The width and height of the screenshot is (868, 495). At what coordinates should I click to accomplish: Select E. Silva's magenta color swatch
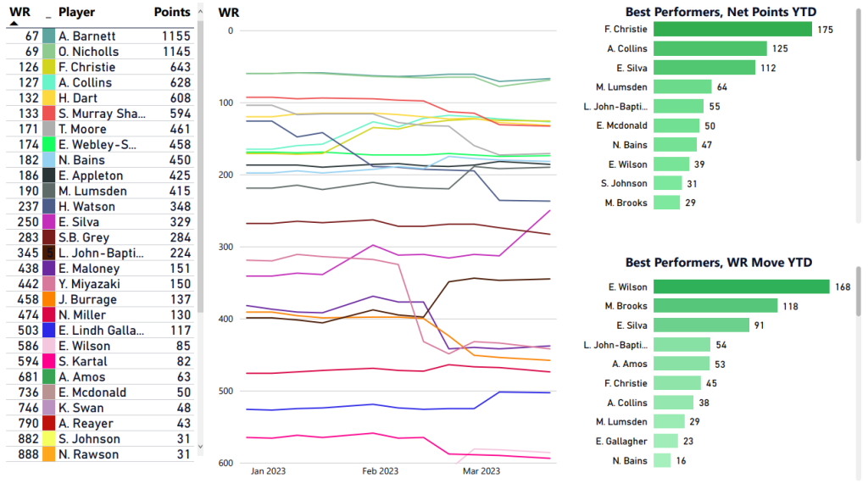[49, 222]
